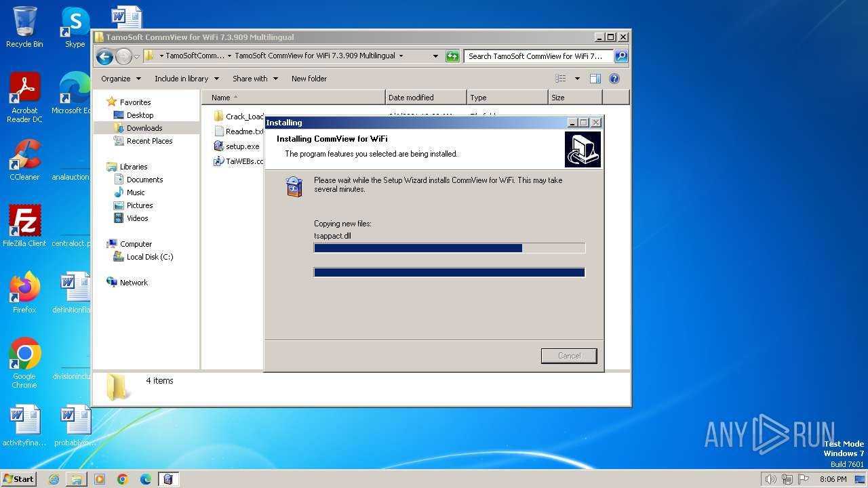Image resolution: width=868 pixels, height=488 pixels.
Task: Sort files by Date modified column
Action: tap(426, 98)
